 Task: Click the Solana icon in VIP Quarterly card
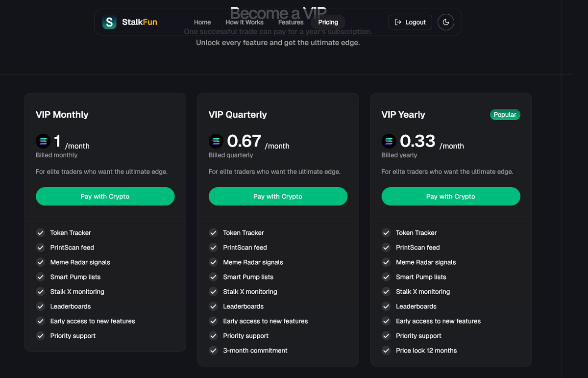(216, 142)
